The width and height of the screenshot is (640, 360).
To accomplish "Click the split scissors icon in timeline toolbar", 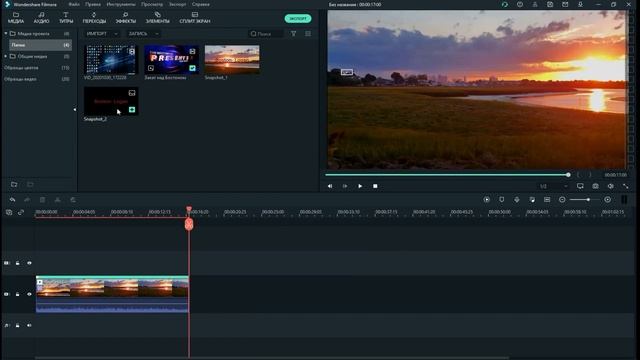I will pos(58,200).
